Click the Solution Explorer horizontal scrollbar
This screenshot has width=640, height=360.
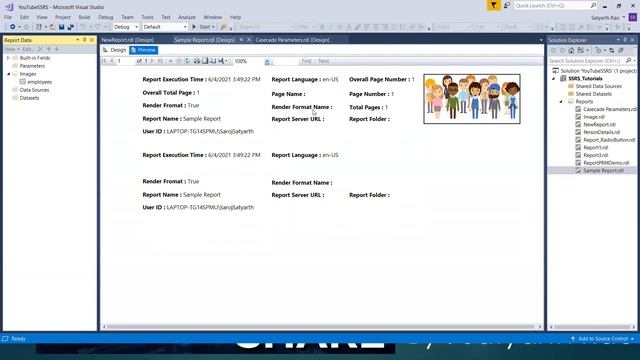(592, 327)
